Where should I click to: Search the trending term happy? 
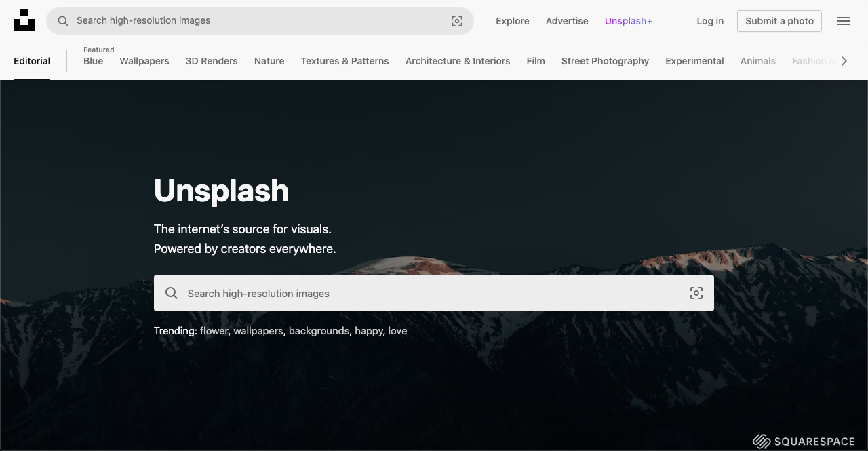pos(369,331)
